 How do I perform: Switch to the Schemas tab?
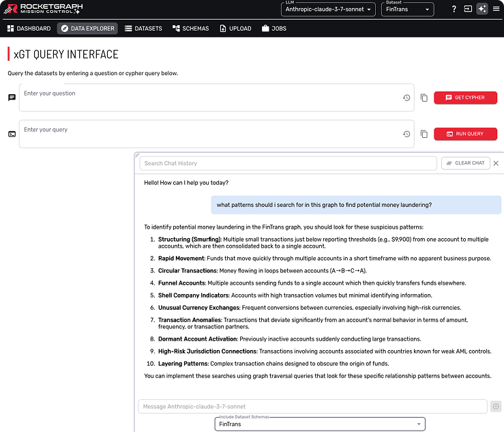point(190,29)
